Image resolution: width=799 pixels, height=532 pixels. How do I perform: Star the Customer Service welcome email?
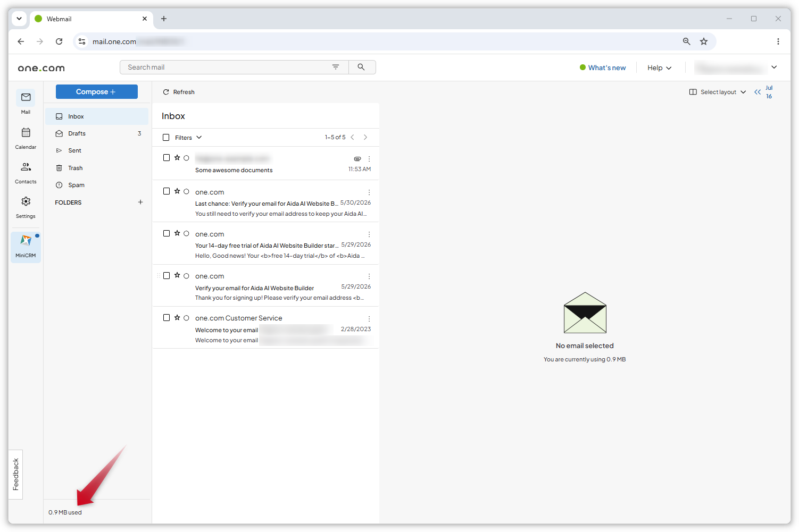[177, 317]
